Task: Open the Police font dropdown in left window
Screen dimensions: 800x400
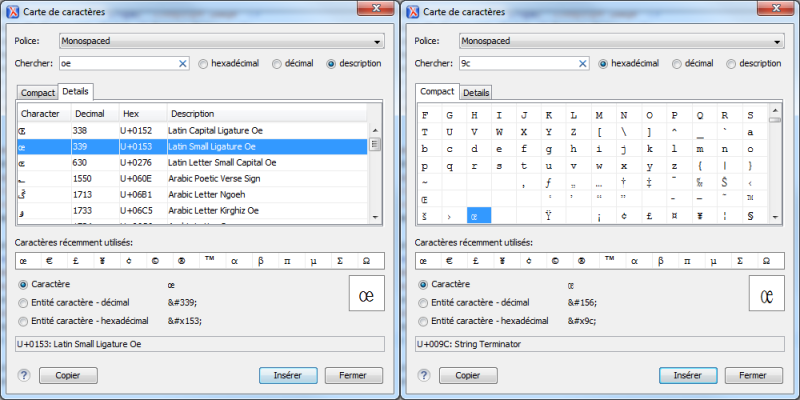Action: point(222,41)
